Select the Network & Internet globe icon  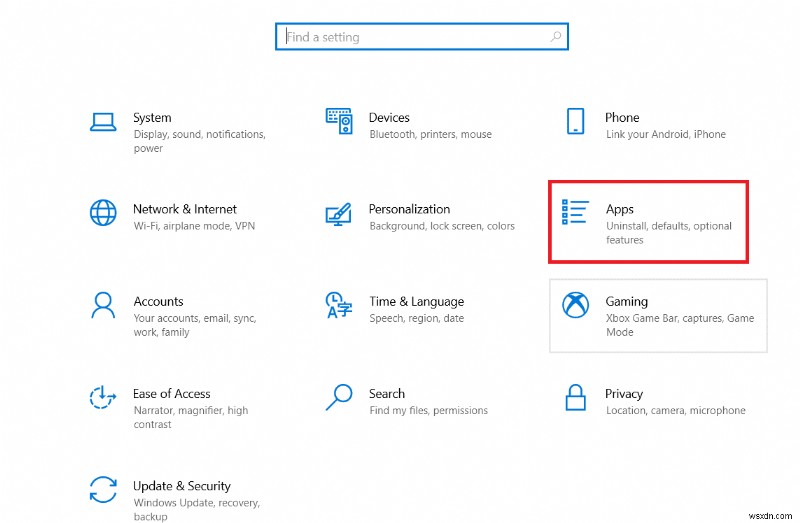(103, 213)
